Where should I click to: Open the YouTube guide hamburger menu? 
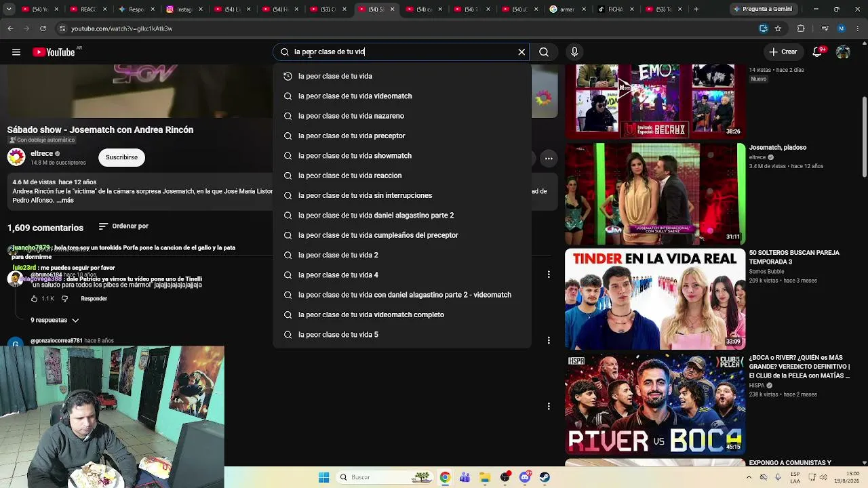(16, 52)
